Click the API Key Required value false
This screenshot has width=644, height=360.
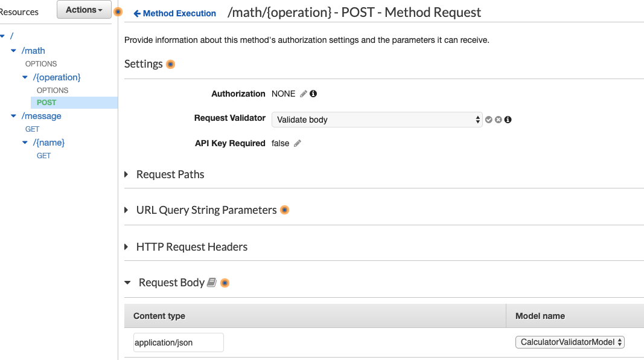pyautogui.click(x=281, y=143)
